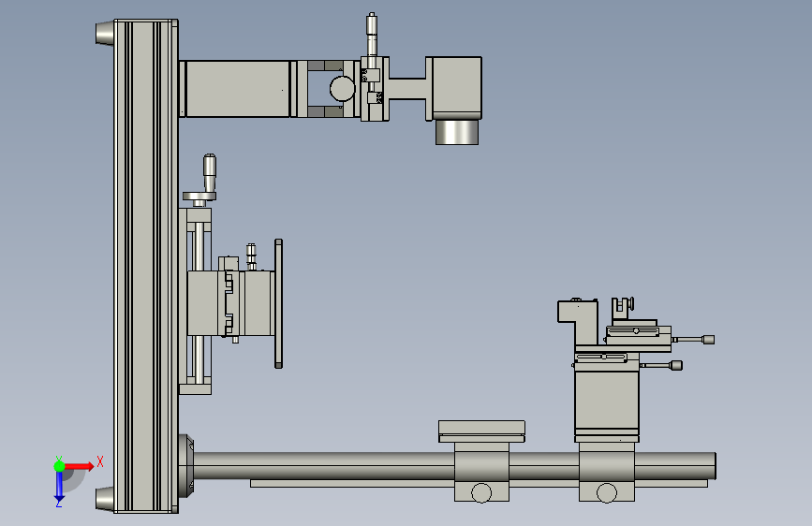The height and width of the screenshot is (526, 812).
Task: Select the square camera housing on the arm end
Action: pos(457,88)
